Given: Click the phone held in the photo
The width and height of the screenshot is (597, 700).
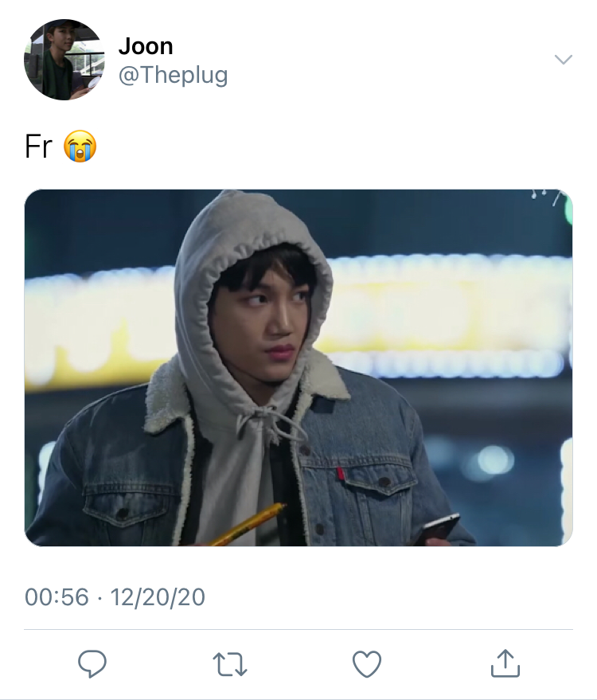Looking at the screenshot, I should pyautogui.click(x=437, y=529).
